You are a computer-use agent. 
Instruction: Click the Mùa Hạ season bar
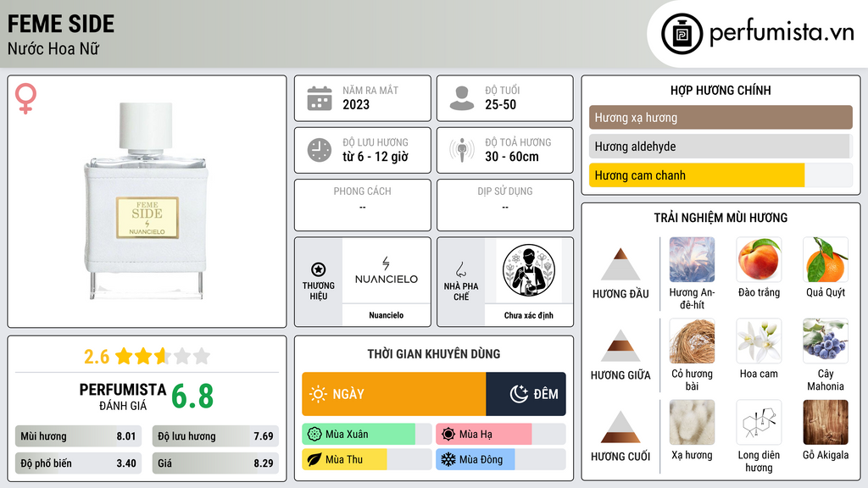[x=500, y=435]
